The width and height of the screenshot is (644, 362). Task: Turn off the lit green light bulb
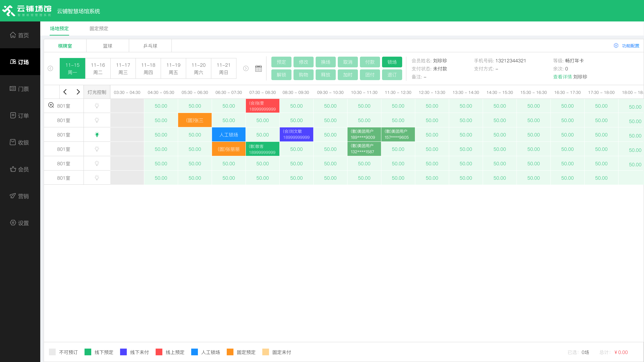pos(97,135)
